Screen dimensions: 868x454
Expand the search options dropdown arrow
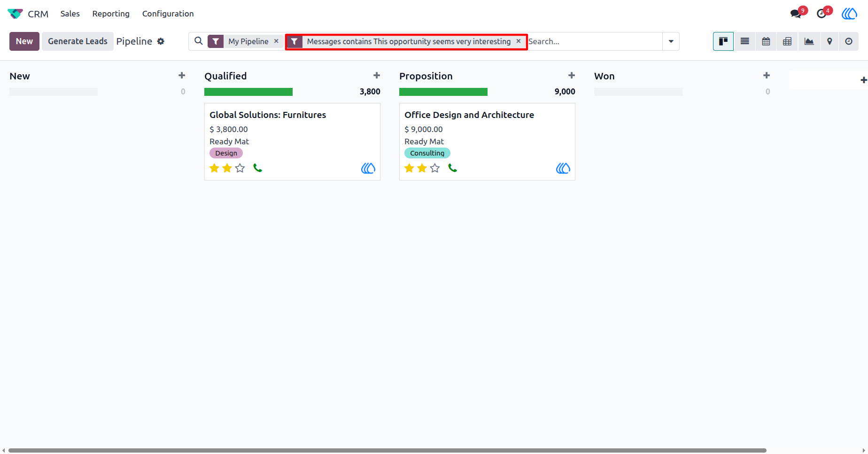(671, 41)
